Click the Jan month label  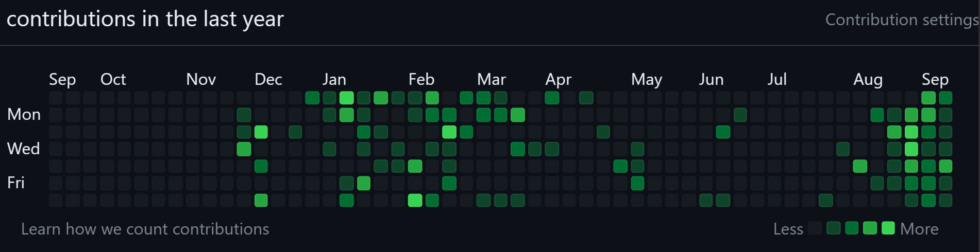tap(334, 79)
